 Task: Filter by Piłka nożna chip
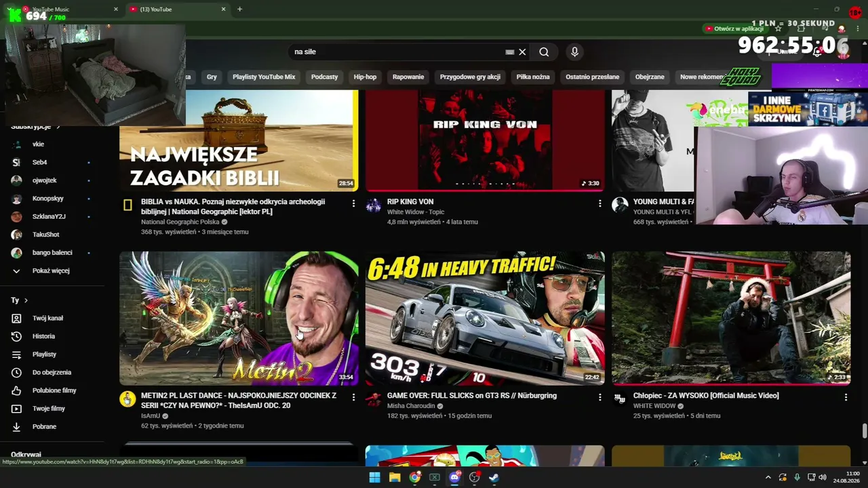533,77
